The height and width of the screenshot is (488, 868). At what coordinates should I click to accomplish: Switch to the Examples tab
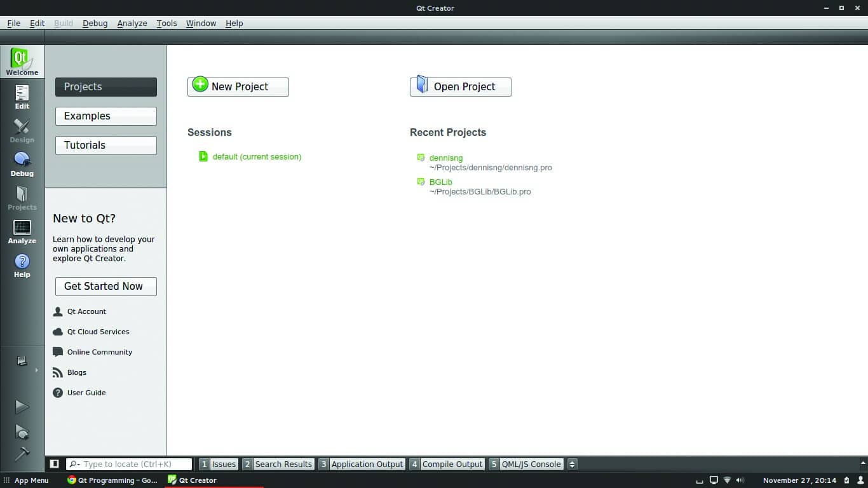tap(105, 116)
